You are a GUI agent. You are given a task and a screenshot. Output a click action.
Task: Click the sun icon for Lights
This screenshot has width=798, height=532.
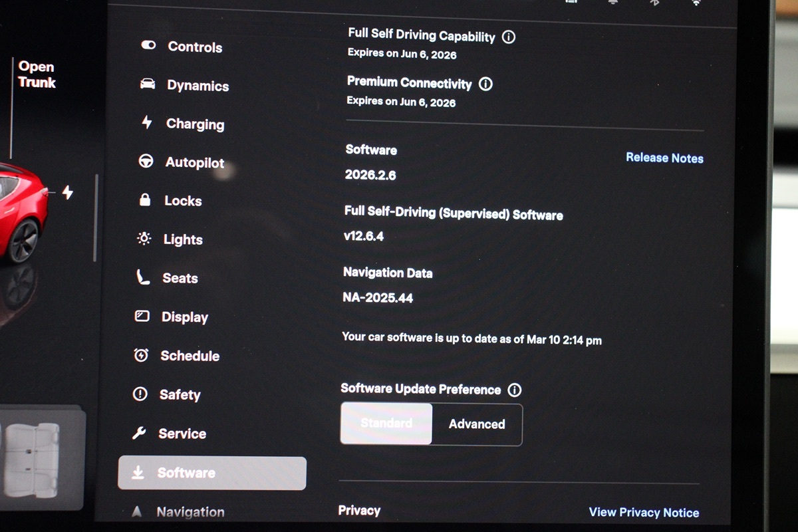pos(144,239)
